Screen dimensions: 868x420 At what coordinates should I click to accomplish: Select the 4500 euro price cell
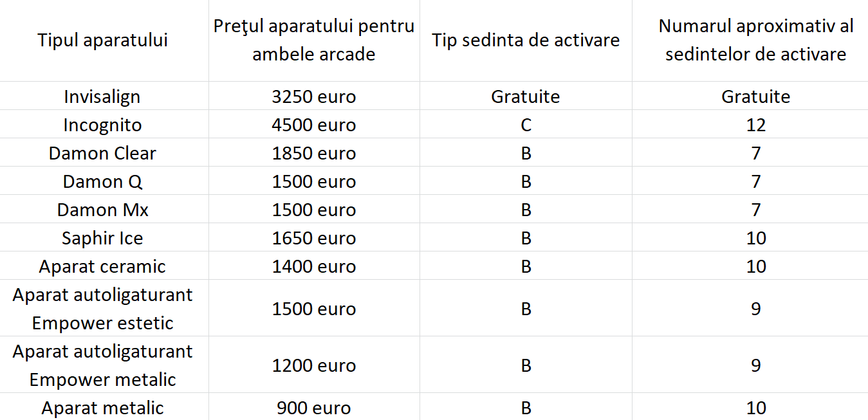click(x=314, y=125)
